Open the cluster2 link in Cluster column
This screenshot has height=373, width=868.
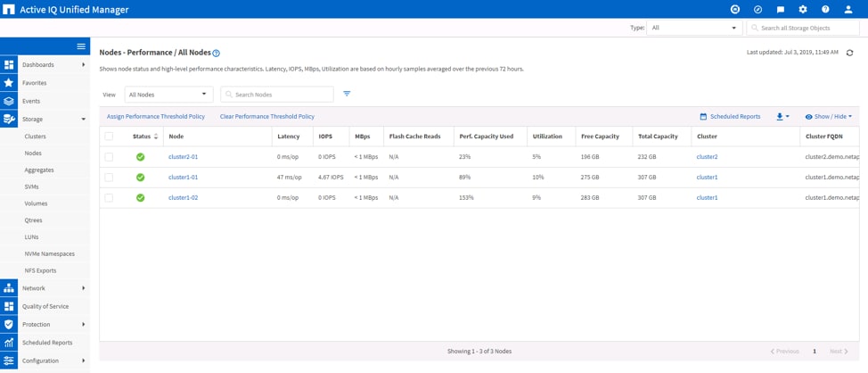pos(707,157)
